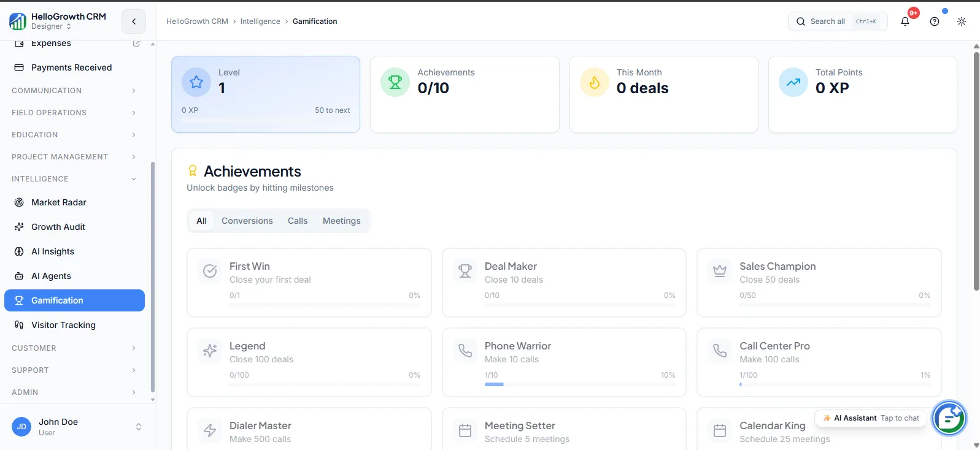This screenshot has width=980, height=450.
Task: Click the Visitor Tracking footprints icon
Action: (x=19, y=325)
